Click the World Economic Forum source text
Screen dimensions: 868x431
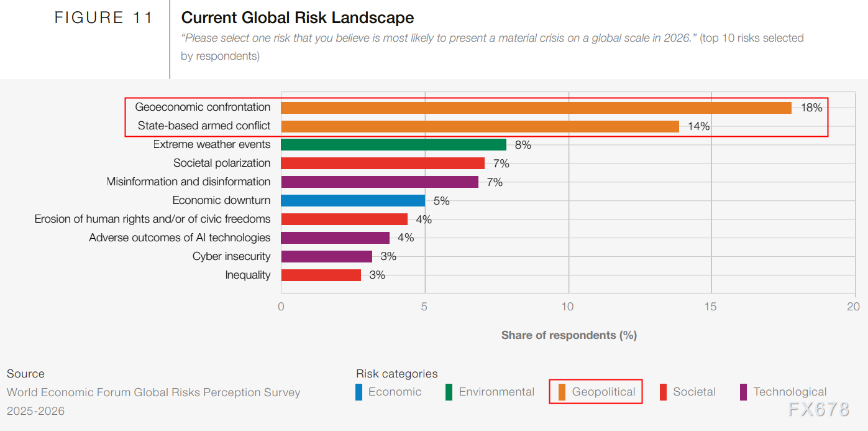point(153,392)
